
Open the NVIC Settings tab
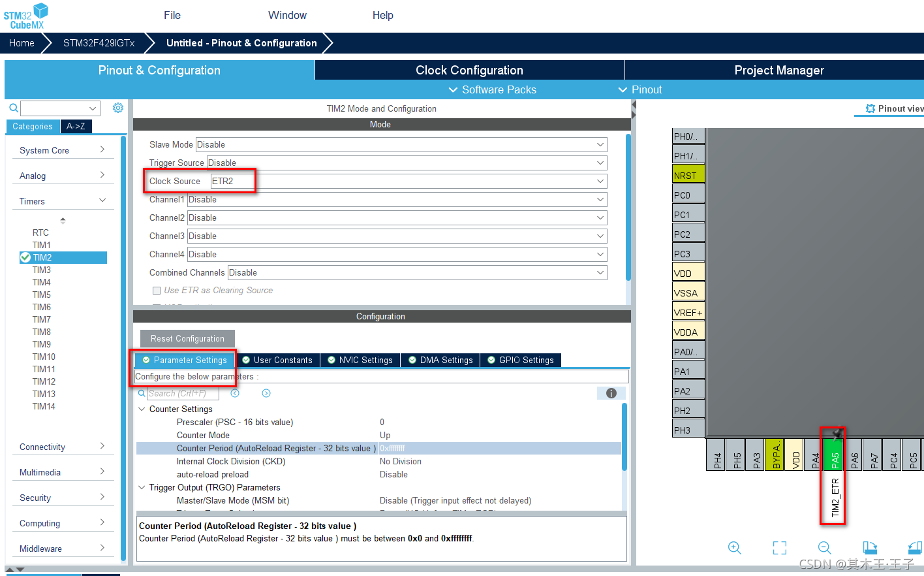click(360, 360)
